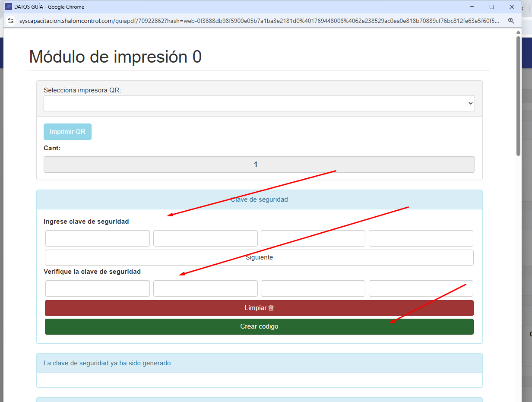
Task: Click last box under Verifique la clave
Action: click(x=421, y=288)
